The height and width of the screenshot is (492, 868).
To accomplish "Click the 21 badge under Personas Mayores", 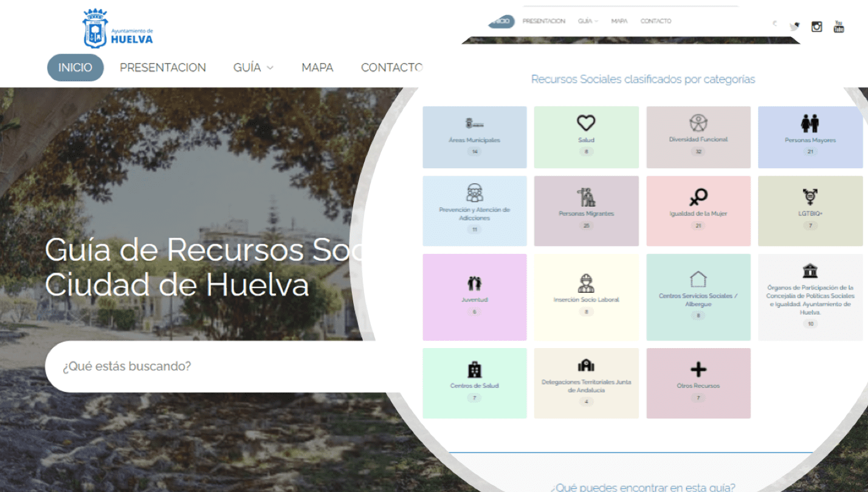I will tap(810, 152).
